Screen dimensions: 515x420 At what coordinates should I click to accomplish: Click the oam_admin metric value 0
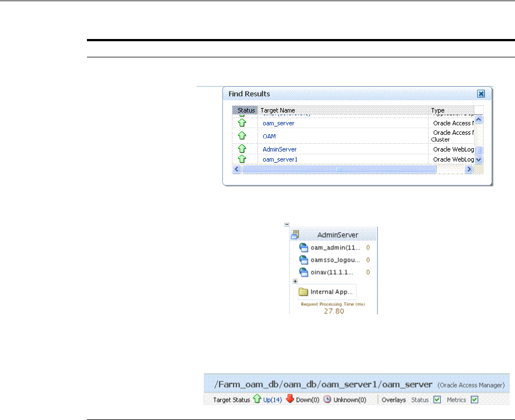coord(368,248)
